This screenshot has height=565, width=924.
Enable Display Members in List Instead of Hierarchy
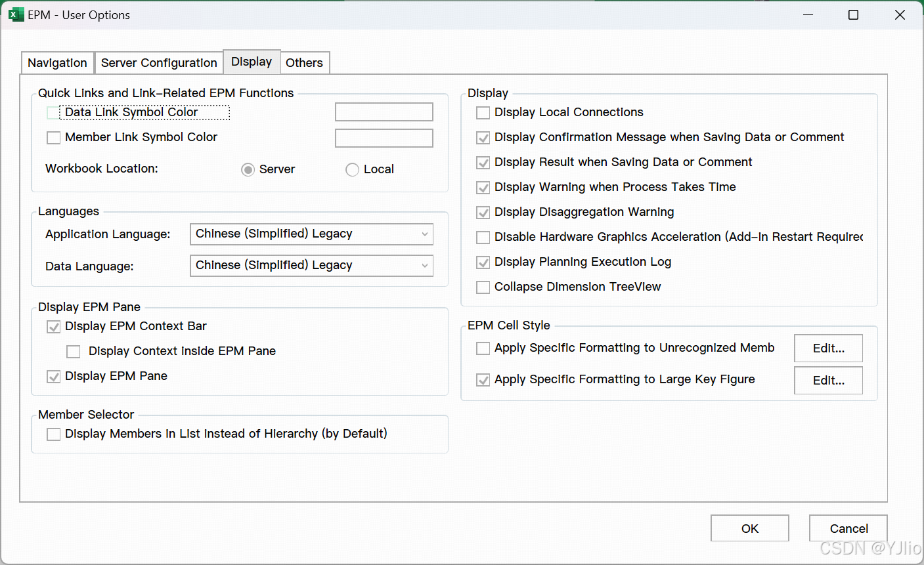(x=54, y=434)
